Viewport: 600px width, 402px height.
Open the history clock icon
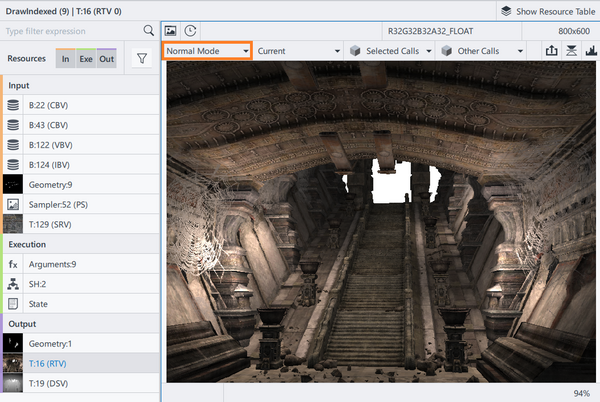coord(190,31)
